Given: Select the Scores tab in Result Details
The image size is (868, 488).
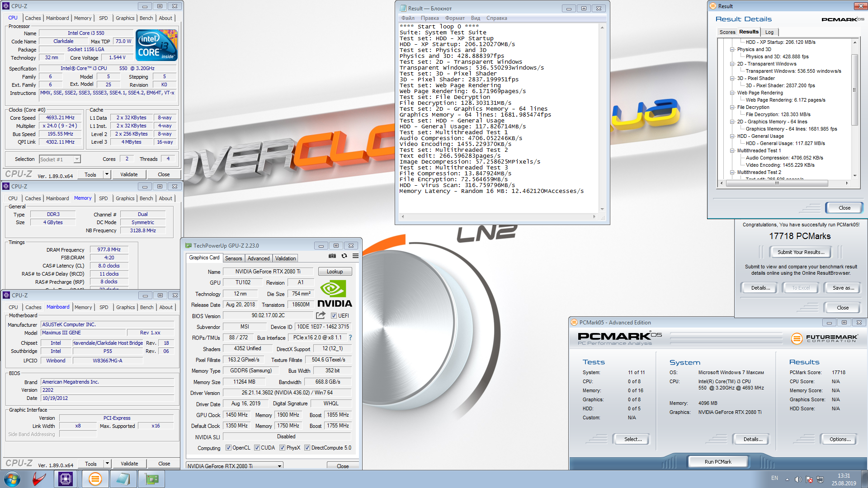Looking at the screenshot, I should [x=727, y=32].
